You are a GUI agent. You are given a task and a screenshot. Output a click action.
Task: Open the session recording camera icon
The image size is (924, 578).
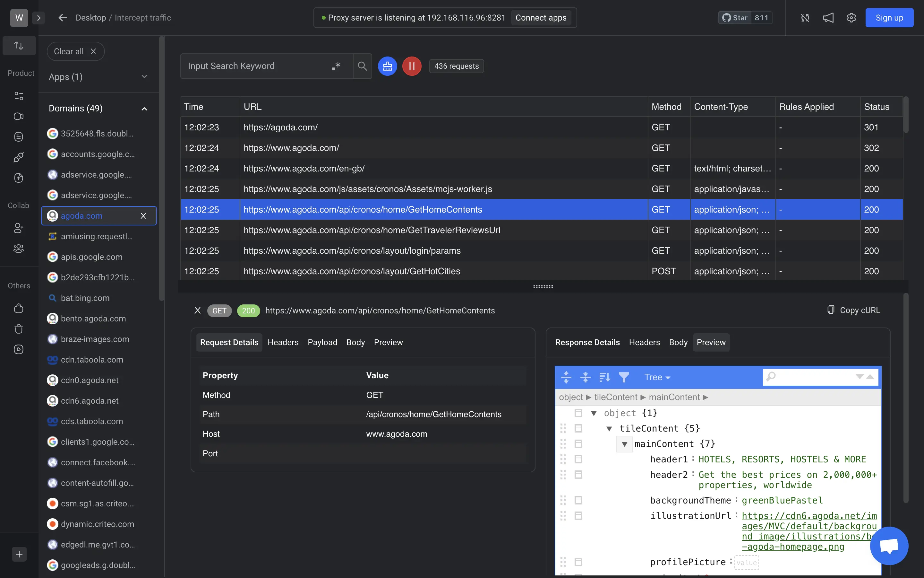pos(19,116)
